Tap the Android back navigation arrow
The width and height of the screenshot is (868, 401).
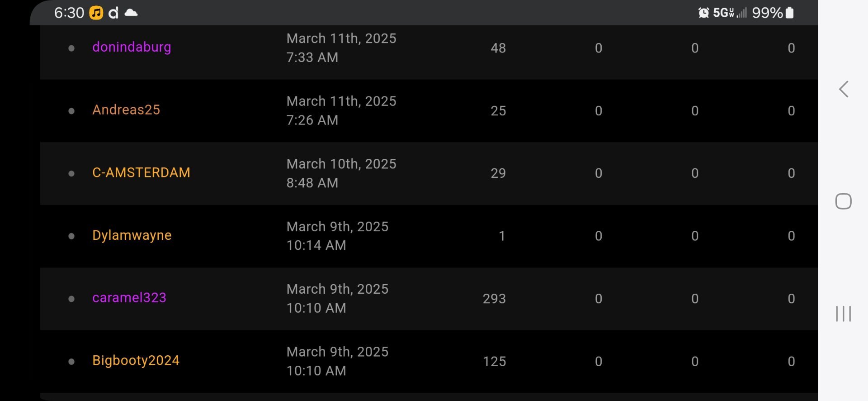click(x=843, y=89)
